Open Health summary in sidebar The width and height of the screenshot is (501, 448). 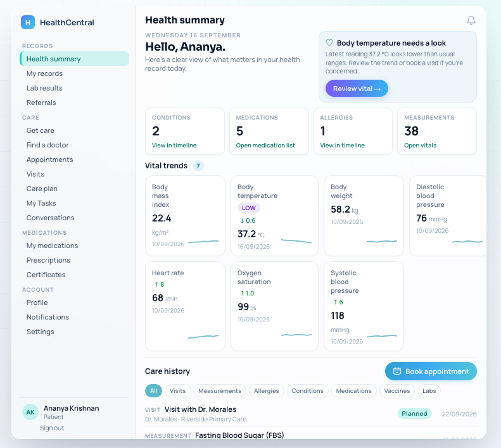pyautogui.click(x=75, y=59)
